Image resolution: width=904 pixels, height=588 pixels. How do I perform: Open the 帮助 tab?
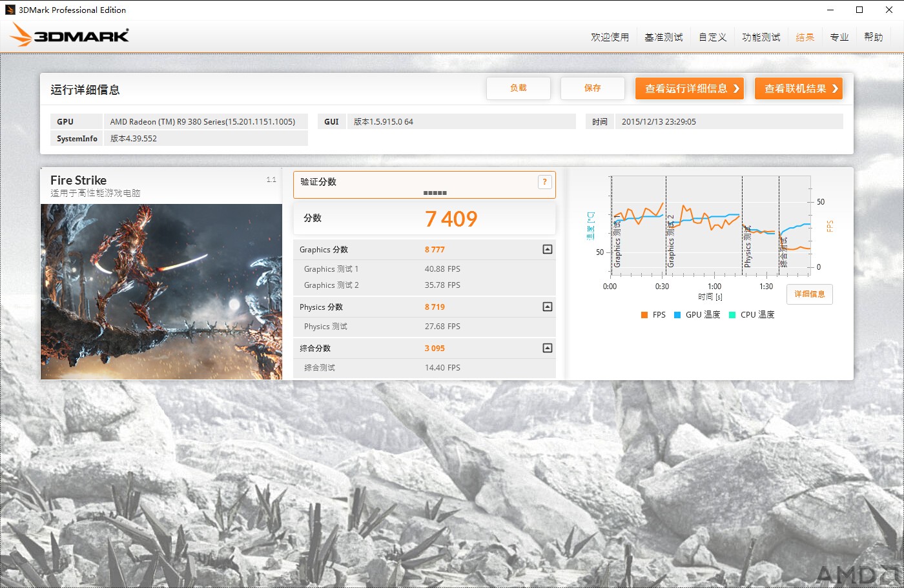tap(874, 37)
